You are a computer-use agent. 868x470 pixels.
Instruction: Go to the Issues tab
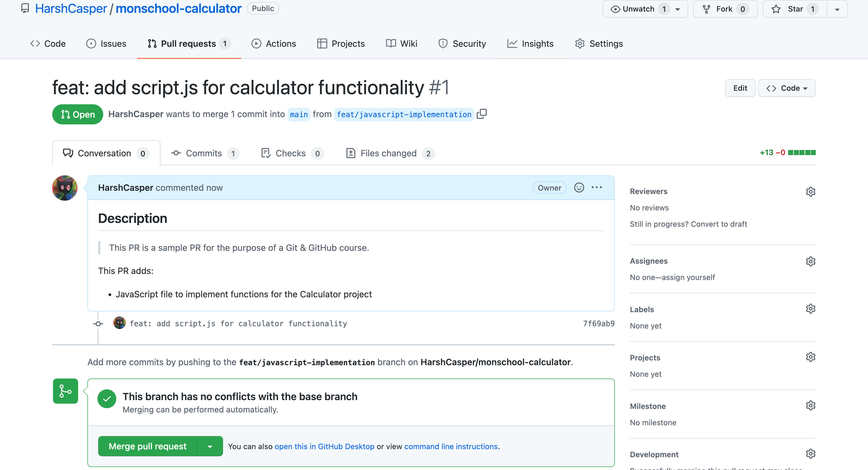click(106, 43)
